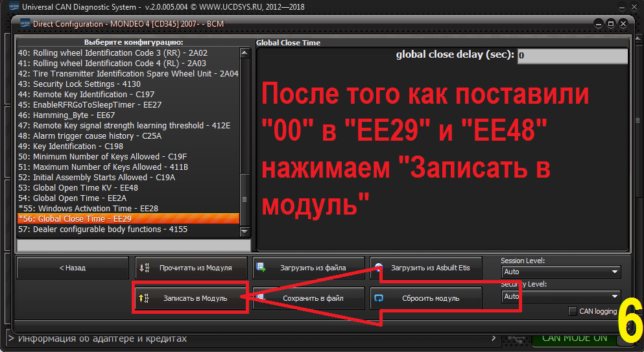Go back with the Назад button
The height and width of the screenshot is (352, 644).
pos(73,268)
